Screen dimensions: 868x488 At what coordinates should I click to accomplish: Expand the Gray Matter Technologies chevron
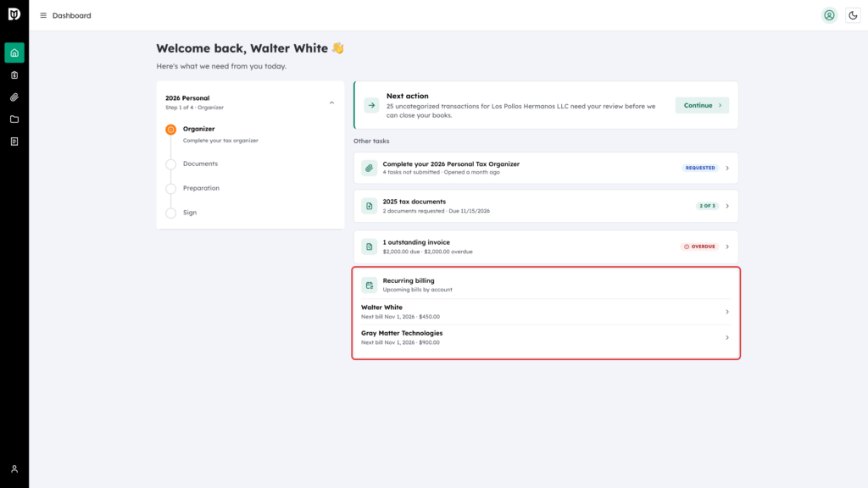tap(727, 337)
